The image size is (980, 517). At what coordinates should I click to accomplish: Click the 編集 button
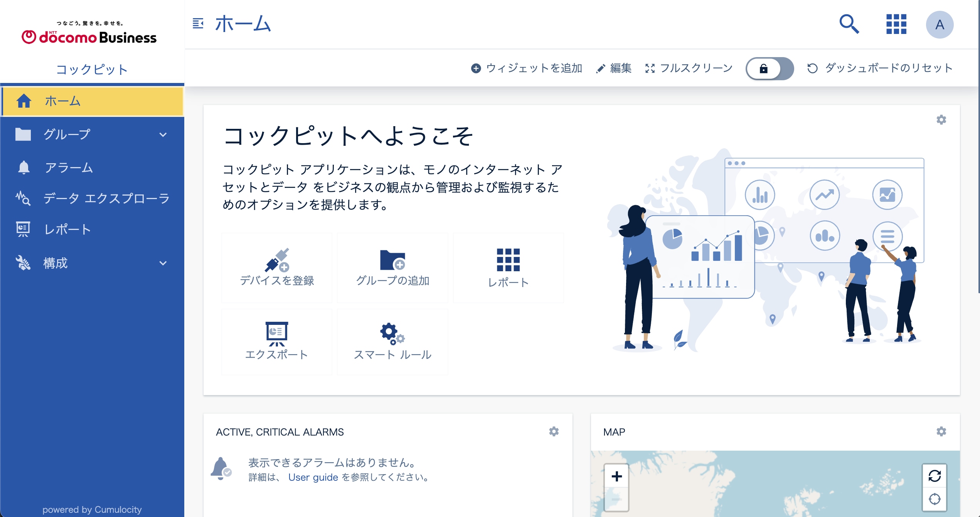coord(613,68)
